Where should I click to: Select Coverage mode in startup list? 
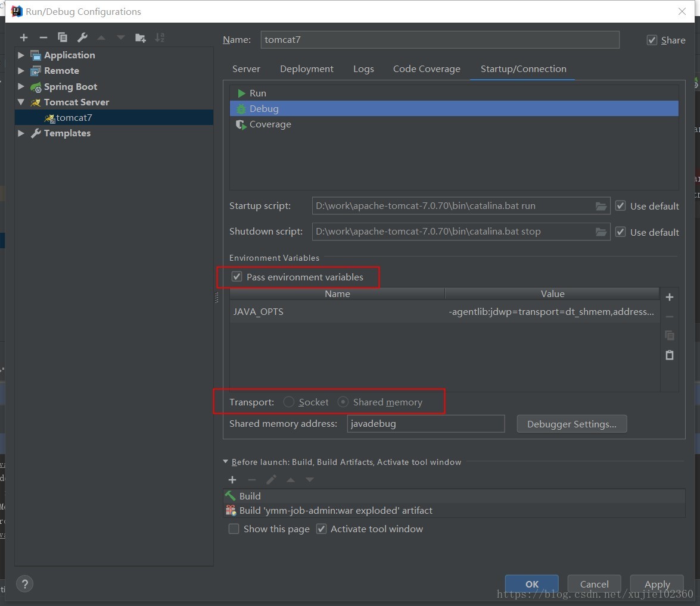[x=454, y=124]
